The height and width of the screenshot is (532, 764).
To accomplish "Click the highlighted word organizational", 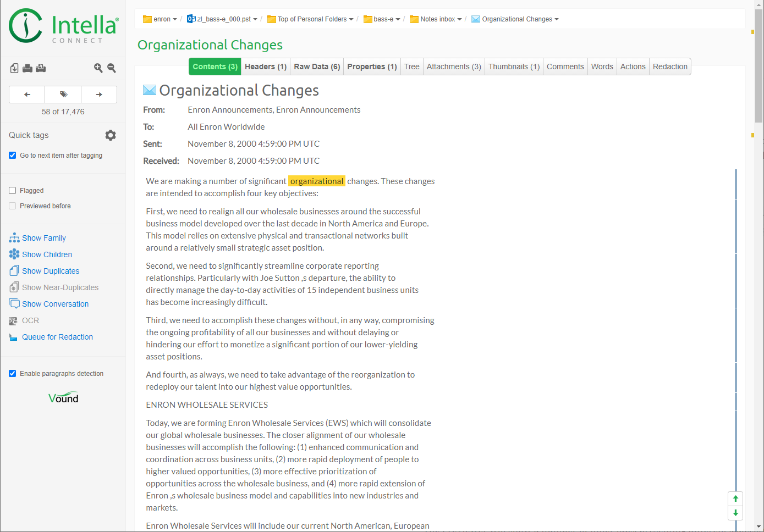I will [317, 181].
